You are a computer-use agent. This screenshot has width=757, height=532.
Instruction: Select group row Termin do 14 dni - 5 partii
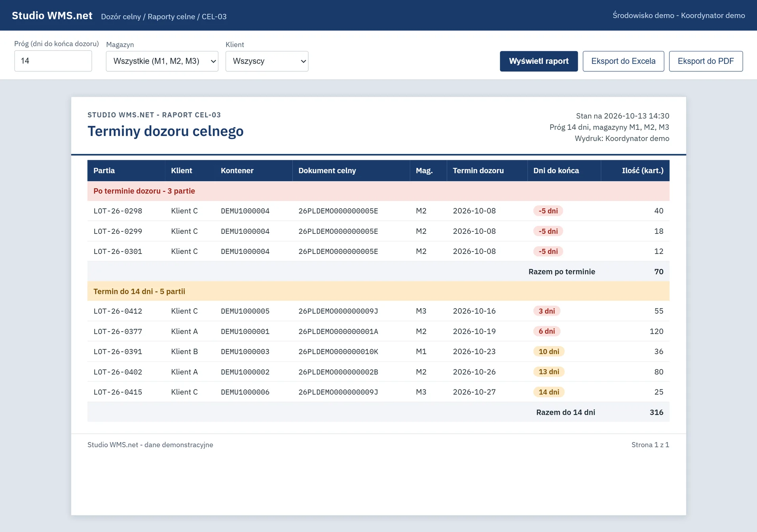click(378, 291)
